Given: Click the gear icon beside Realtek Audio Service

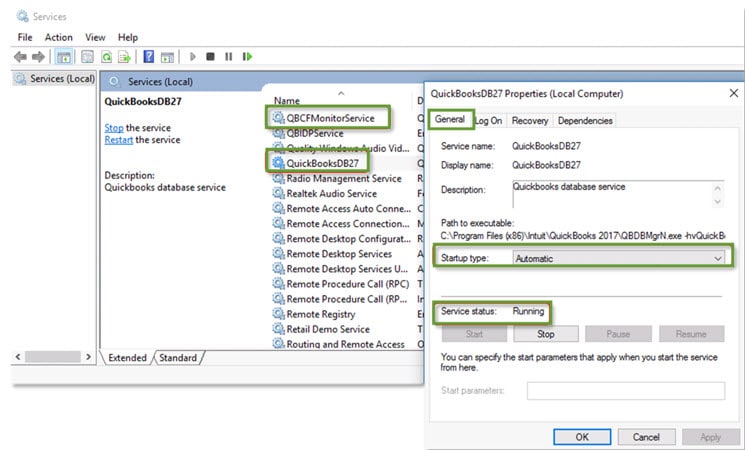Looking at the screenshot, I should [278, 193].
